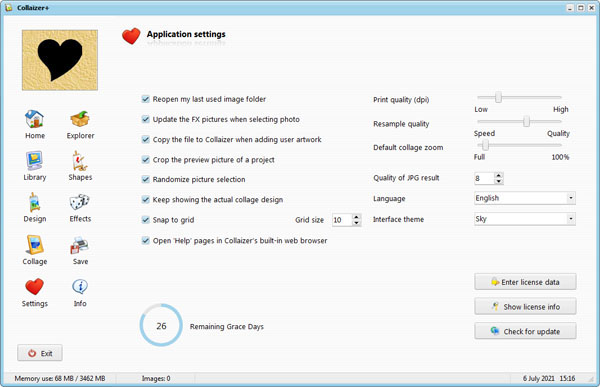
Task: Click the Resample quality slider handle
Action: tap(527, 121)
